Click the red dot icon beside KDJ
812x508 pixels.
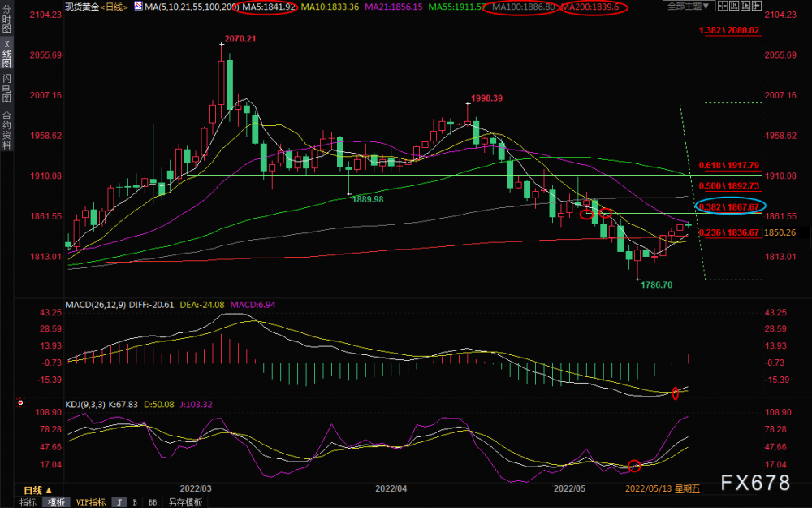point(20,402)
